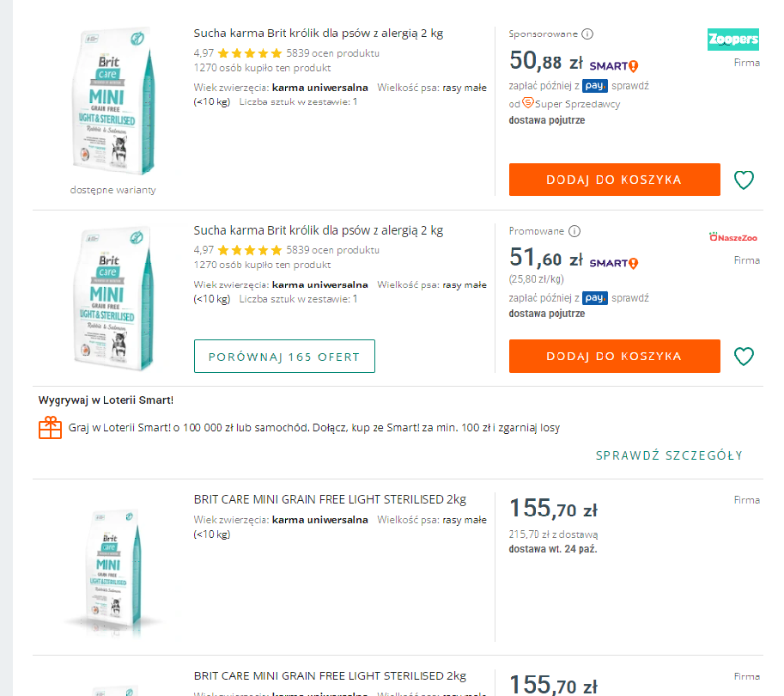This screenshot has width=784, height=696.
Task: Open BRIT CARE MINI GRAIN FREE 155,70 listing
Action: (330, 499)
